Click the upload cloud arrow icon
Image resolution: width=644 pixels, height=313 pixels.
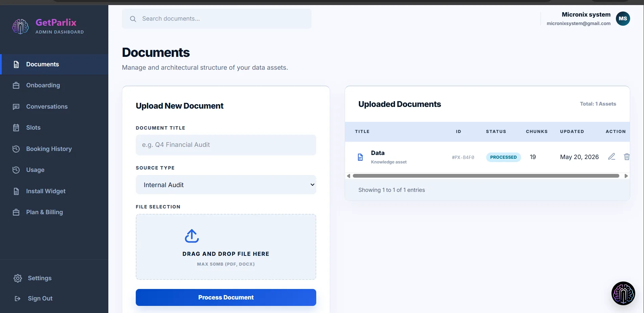point(192,236)
